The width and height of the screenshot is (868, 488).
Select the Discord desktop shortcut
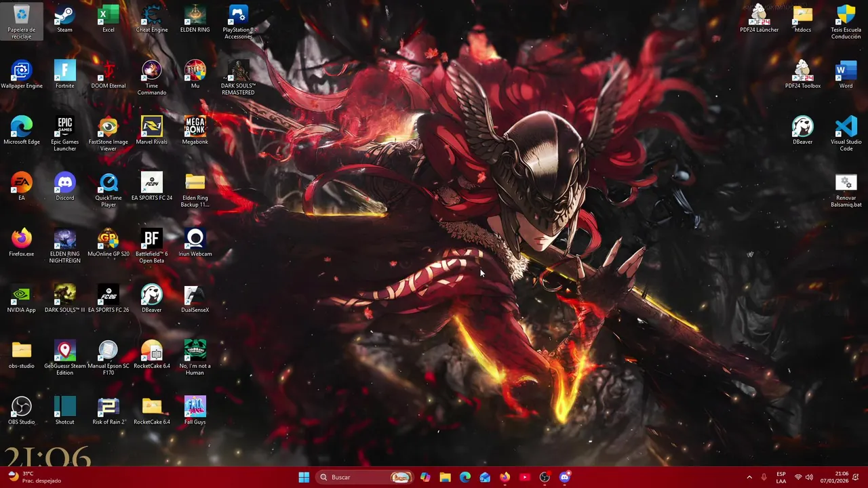[64, 186]
